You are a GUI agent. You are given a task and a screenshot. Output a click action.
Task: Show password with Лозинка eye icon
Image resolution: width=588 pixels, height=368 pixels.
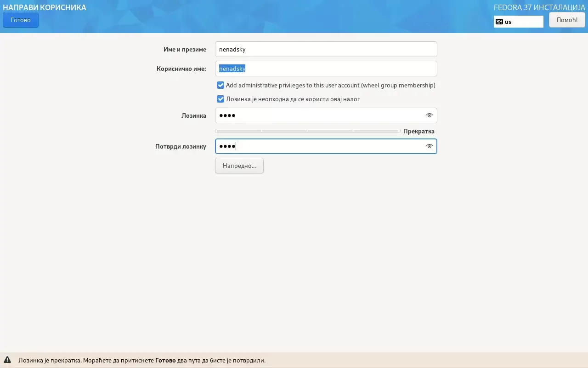429,115
